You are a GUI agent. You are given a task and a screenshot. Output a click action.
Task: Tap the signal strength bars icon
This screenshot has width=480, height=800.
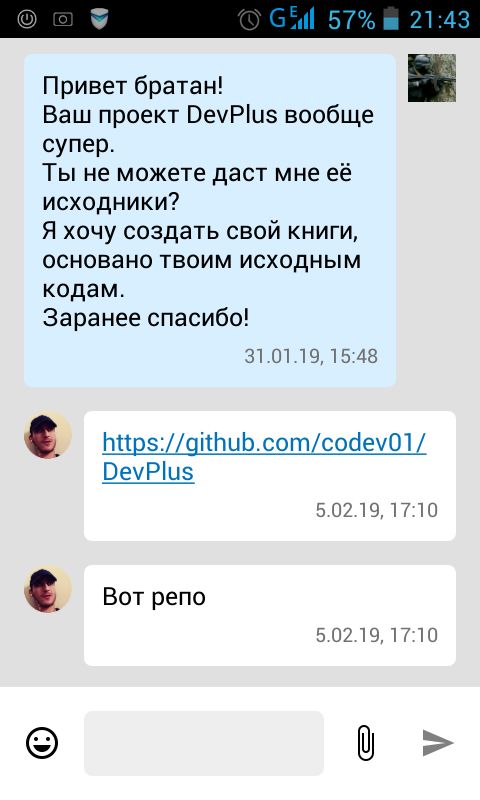coord(302,19)
